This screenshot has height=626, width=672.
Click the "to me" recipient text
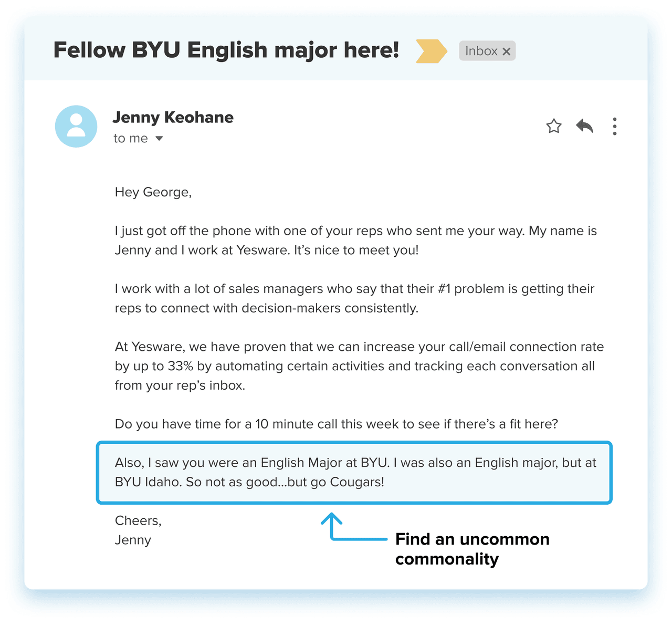130,139
